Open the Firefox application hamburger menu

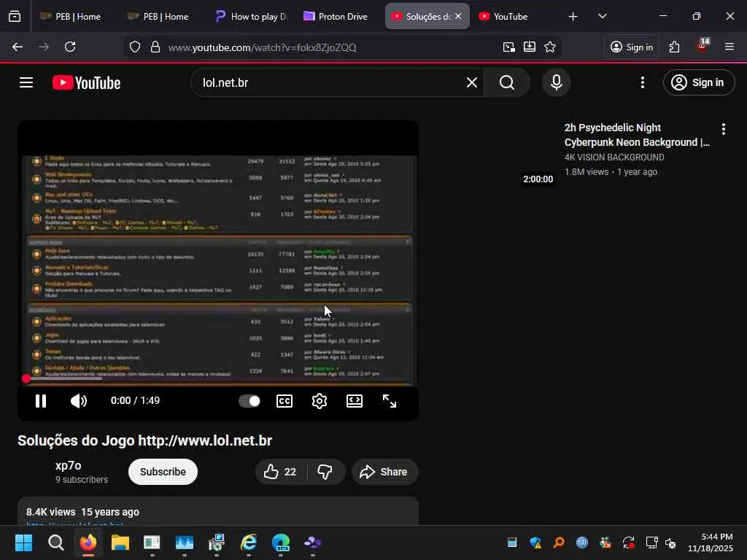click(729, 47)
